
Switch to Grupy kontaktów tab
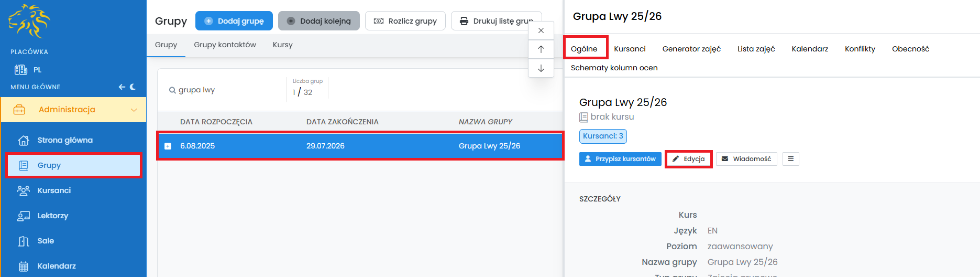225,45
